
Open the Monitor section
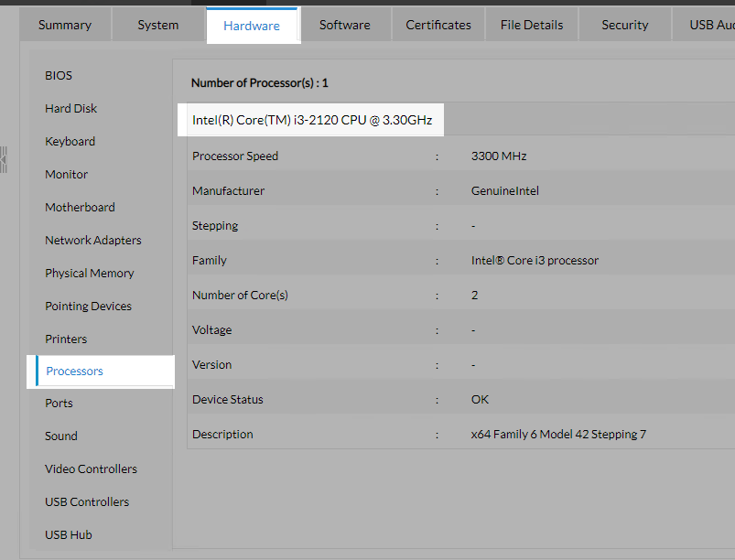pos(66,175)
